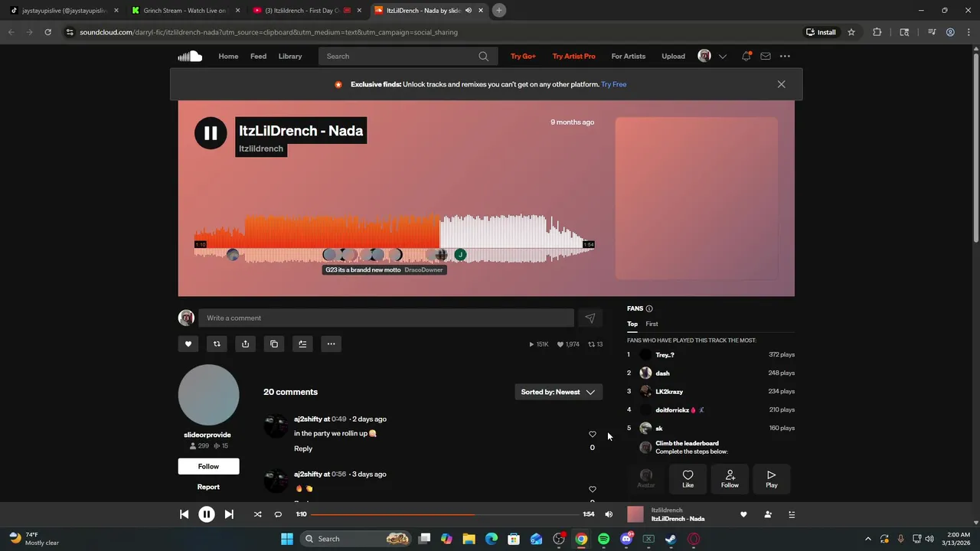Click the Upload link
This screenshot has height=551, width=980.
click(673, 56)
